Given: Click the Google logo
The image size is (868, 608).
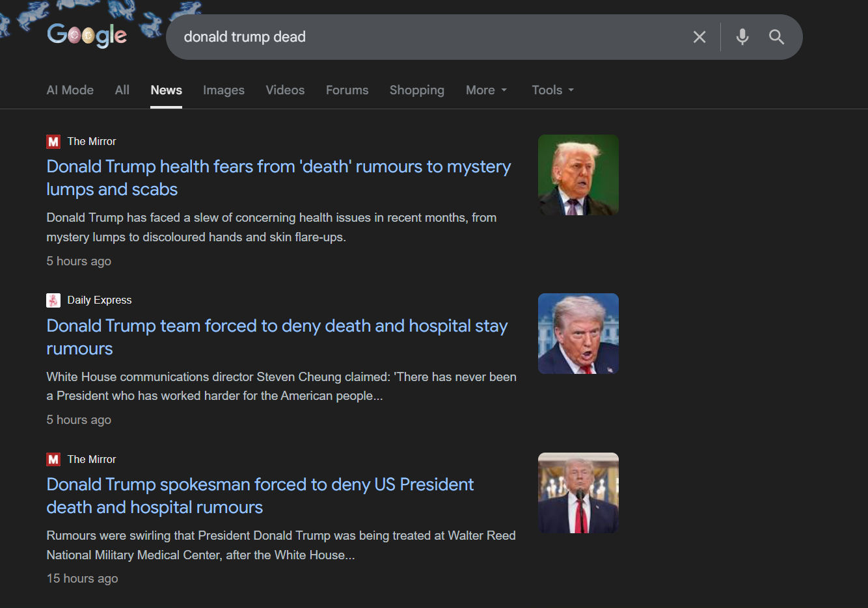Looking at the screenshot, I should 87,35.
